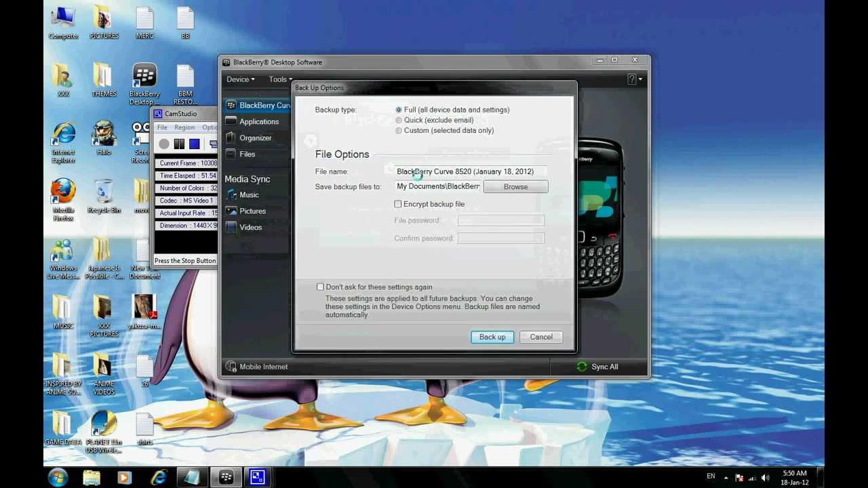Open Windows Explorer from taskbar
The width and height of the screenshot is (868, 488).
pyautogui.click(x=92, y=477)
